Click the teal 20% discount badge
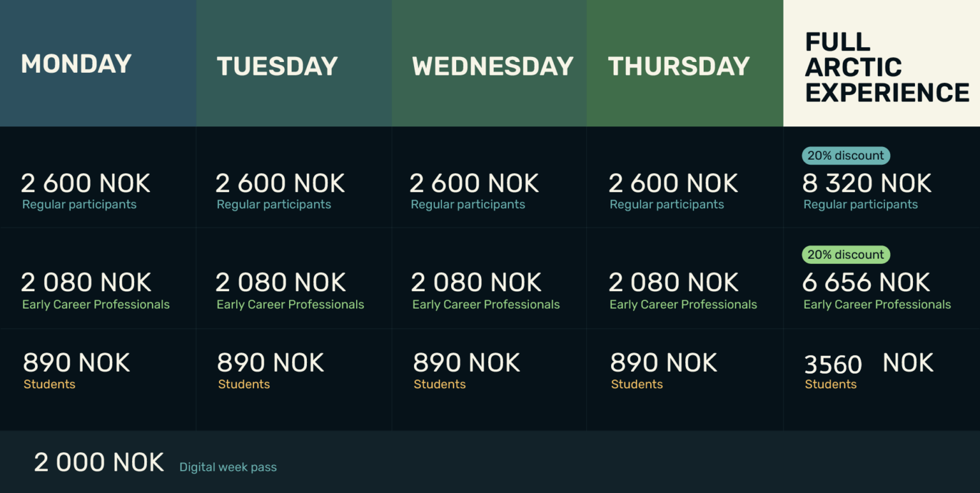 click(845, 156)
